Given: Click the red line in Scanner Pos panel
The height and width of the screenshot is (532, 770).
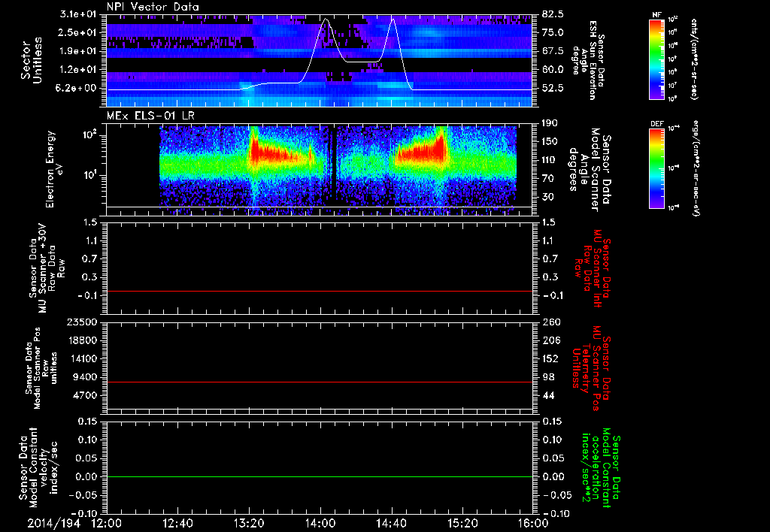Looking at the screenshot, I should [320, 382].
